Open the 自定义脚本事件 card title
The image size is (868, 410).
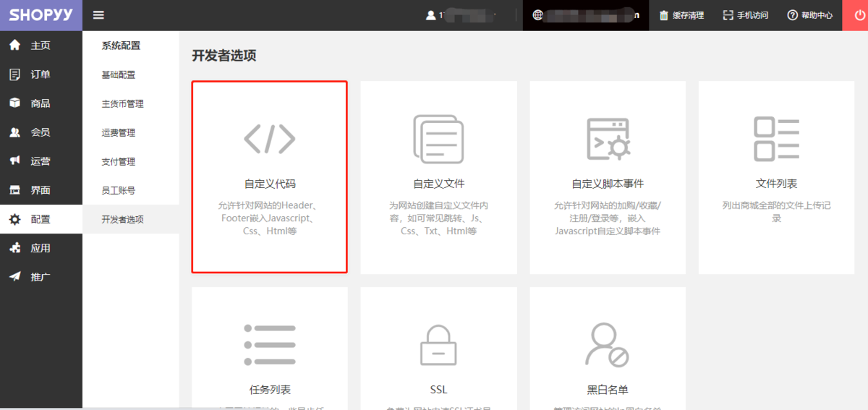(x=608, y=184)
